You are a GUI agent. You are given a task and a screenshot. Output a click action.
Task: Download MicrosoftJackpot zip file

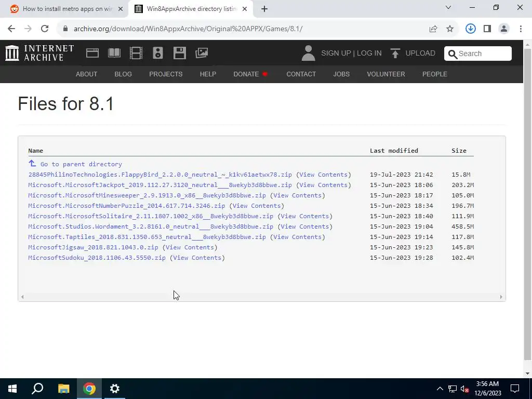160,185
